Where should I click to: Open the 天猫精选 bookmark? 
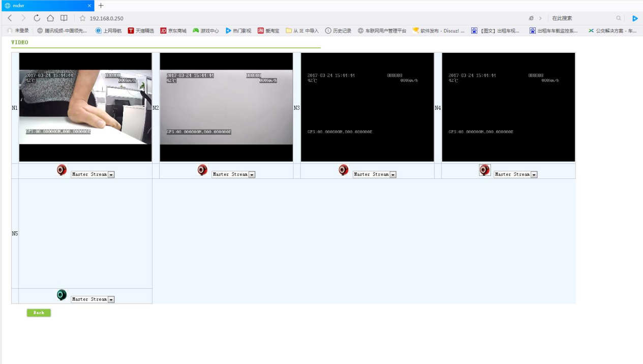tap(141, 31)
